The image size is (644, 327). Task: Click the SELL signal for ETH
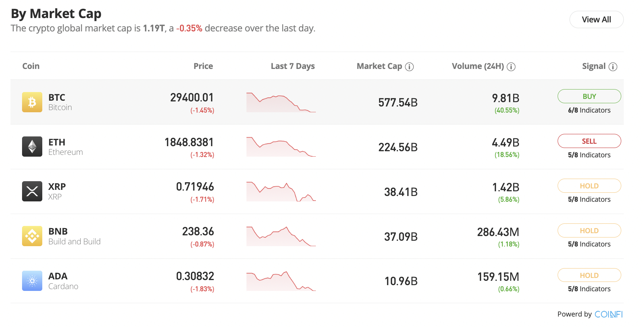589,141
